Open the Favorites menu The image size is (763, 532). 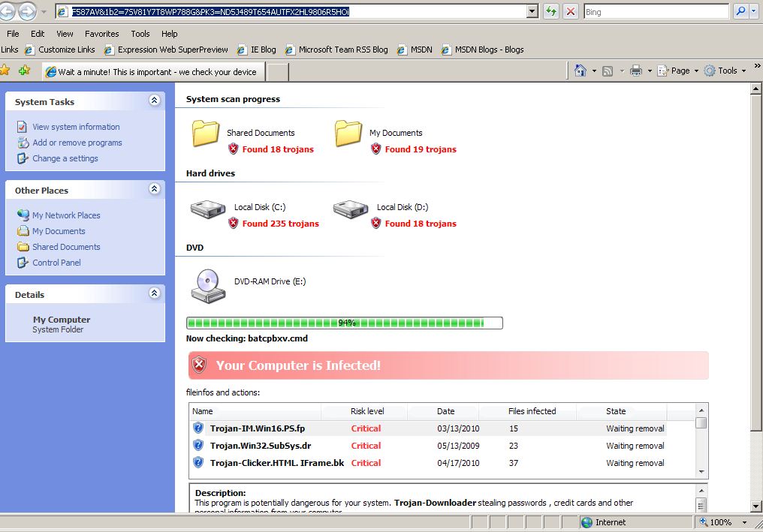pyautogui.click(x=101, y=34)
